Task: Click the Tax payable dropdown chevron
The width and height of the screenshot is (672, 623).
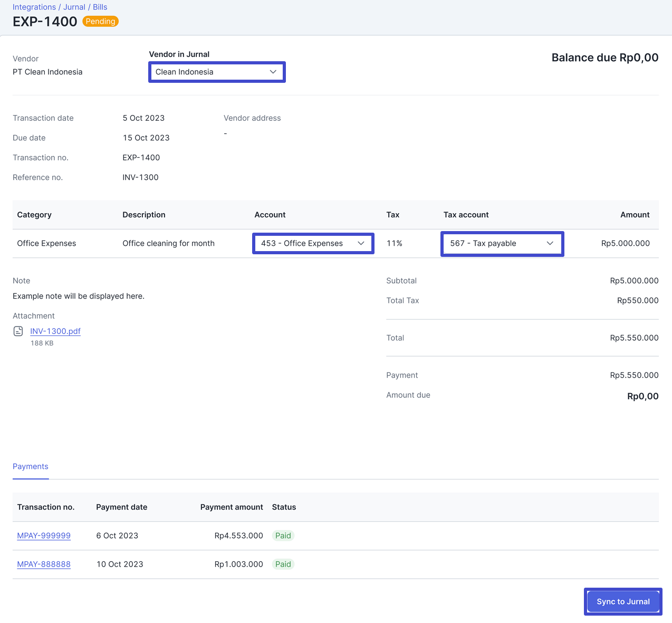Action: pos(550,243)
